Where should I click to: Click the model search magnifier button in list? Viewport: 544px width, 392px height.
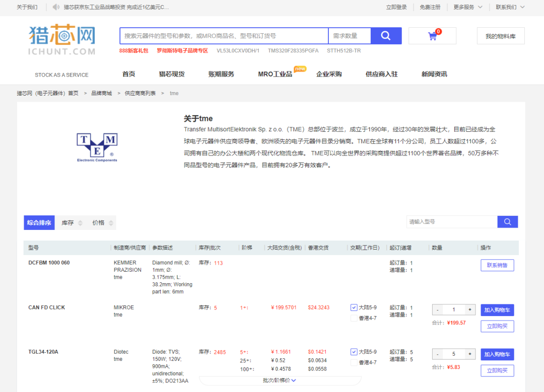[507, 222]
